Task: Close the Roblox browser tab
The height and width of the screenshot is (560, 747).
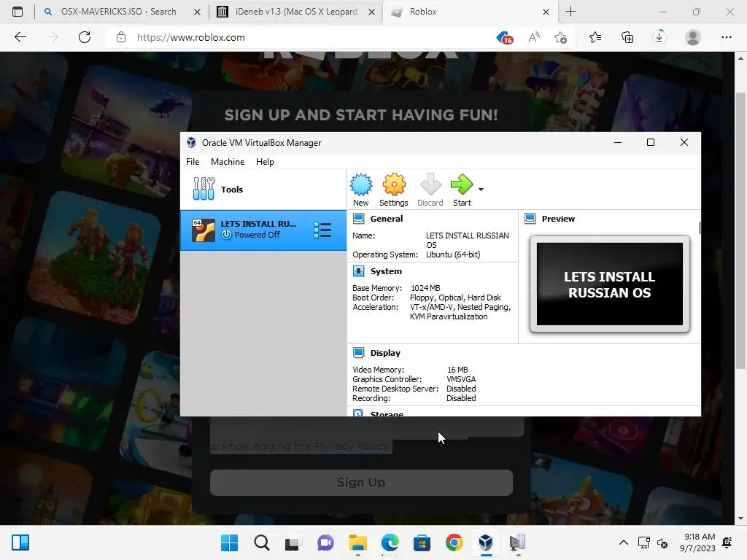Action: [x=546, y=12]
